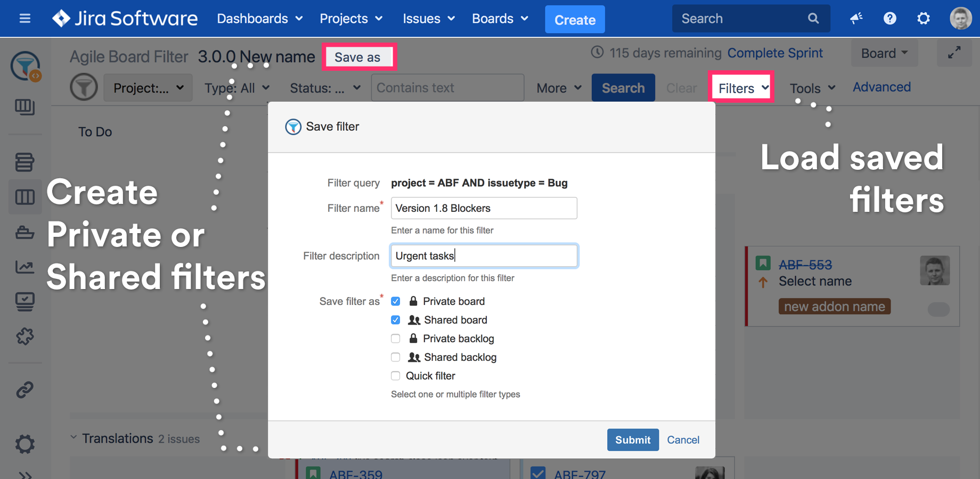Click the fullscreen expand arrows icon

click(x=954, y=53)
